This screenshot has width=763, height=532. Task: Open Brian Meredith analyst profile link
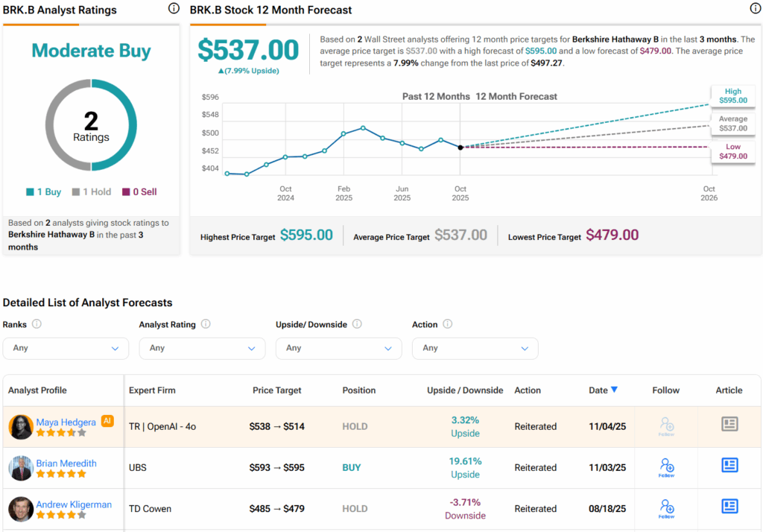pyautogui.click(x=66, y=463)
